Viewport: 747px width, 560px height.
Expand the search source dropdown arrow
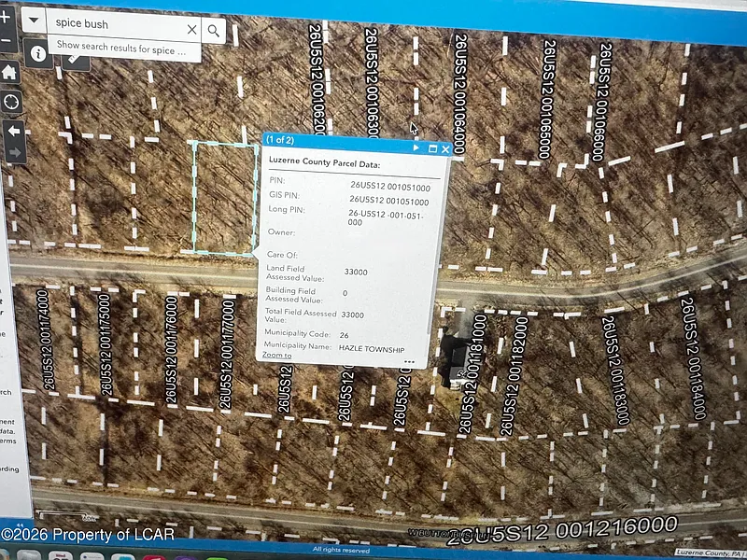tap(34, 21)
